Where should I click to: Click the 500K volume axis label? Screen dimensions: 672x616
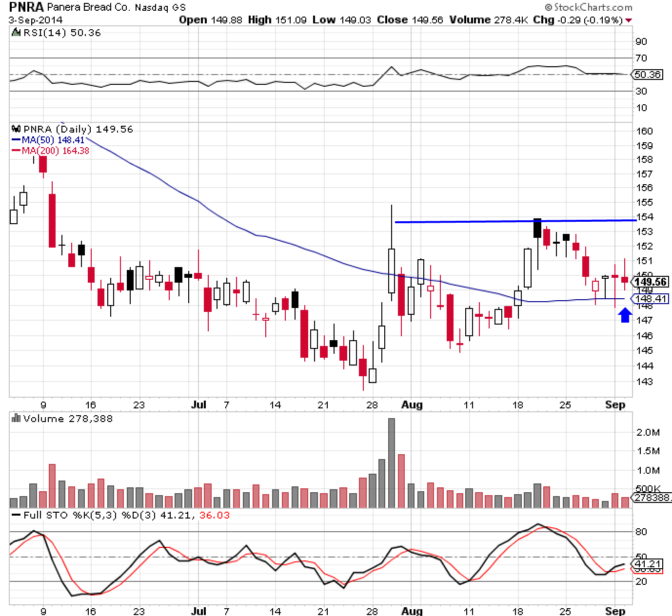click(648, 489)
